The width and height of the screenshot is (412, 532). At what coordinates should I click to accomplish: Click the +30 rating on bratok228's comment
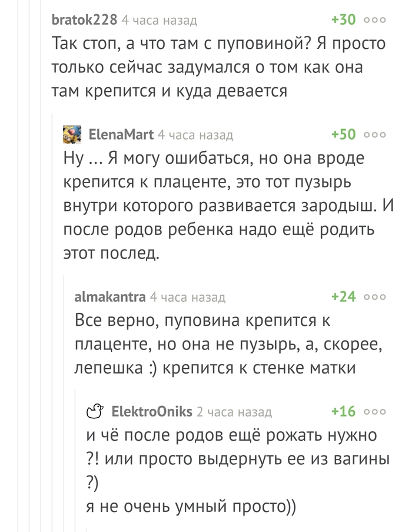point(344,19)
